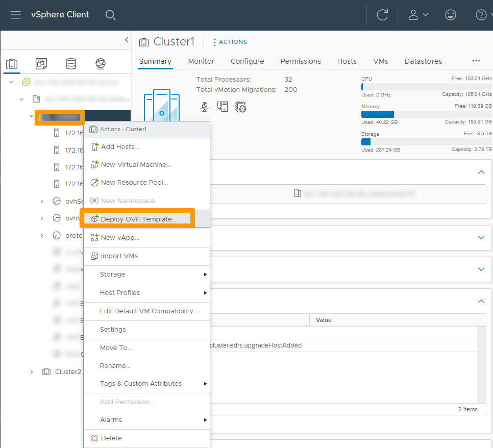Expand the third summary card chevron

click(481, 269)
